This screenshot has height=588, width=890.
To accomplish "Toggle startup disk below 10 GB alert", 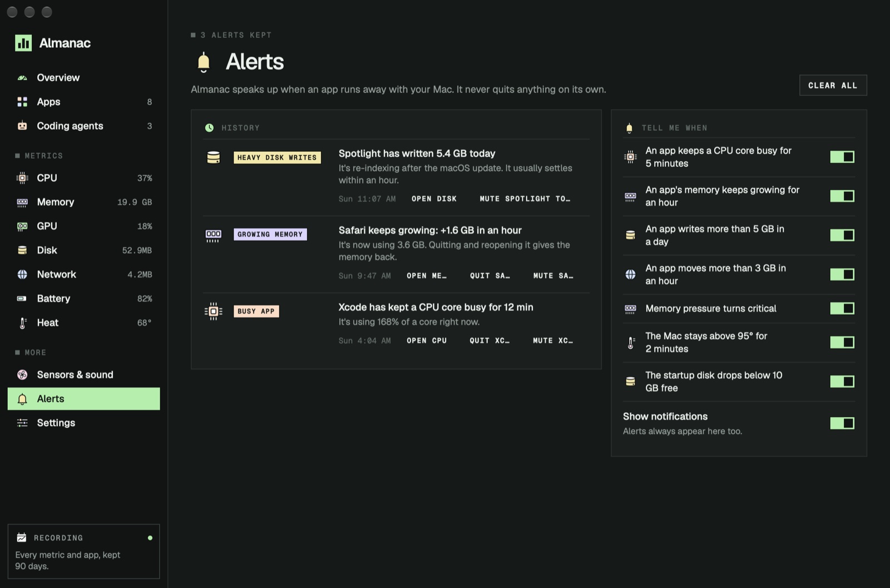I will [x=842, y=381].
